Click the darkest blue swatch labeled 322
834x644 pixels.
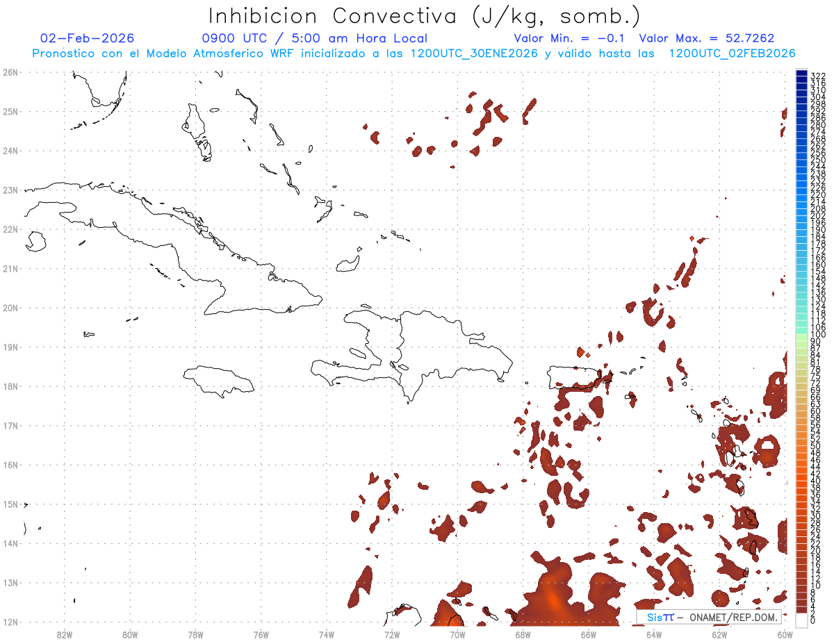[x=801, y=74]
